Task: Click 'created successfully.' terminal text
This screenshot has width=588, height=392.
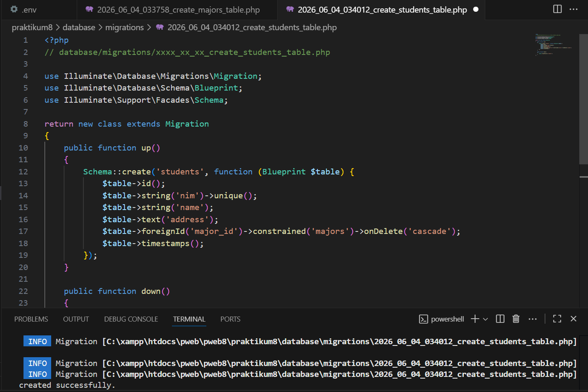Action: pyautogui.click(x=67, y=385)
